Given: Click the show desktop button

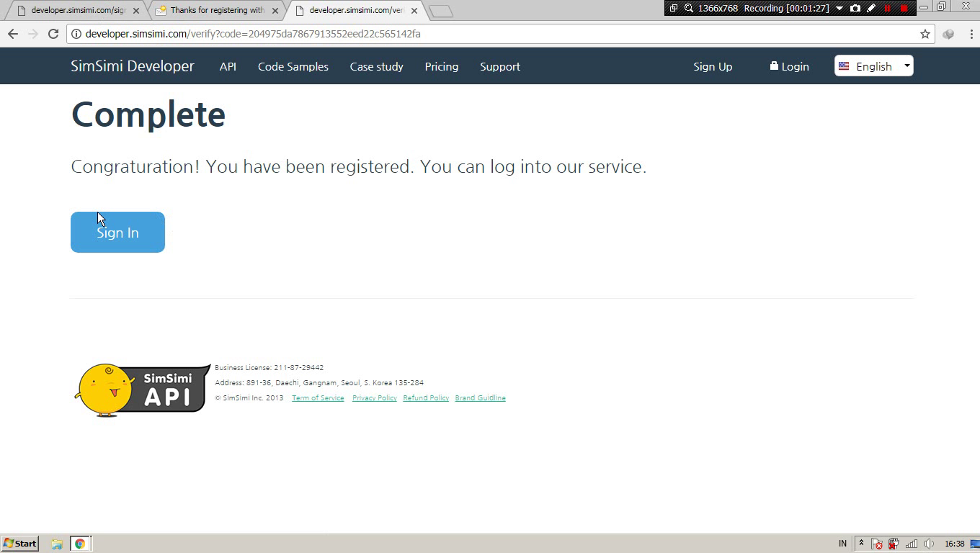Looking at the screenshot, I should pos(976,544).
